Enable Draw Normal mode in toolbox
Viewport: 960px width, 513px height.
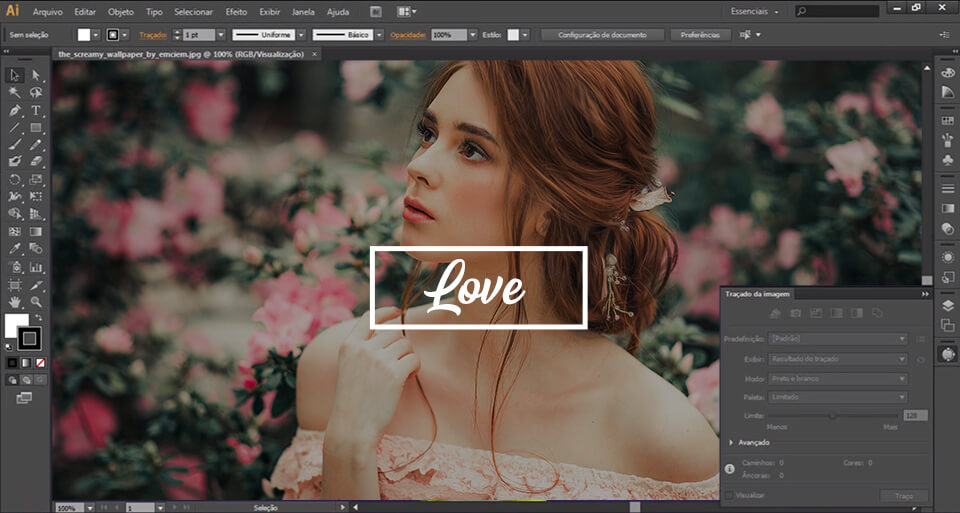point(12,380)
